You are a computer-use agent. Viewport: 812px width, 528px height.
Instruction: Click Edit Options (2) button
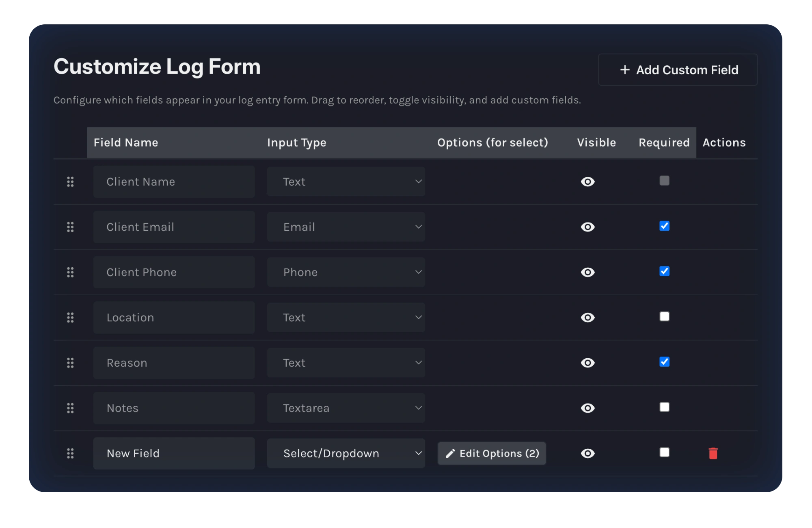pyautogui.click(x=492, y=453)
